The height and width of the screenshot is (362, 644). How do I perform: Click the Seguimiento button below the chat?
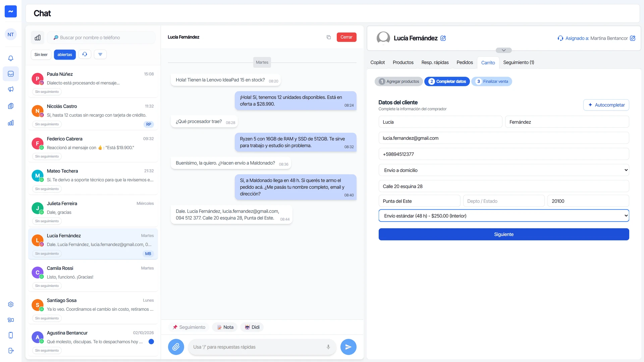point(189,327)
